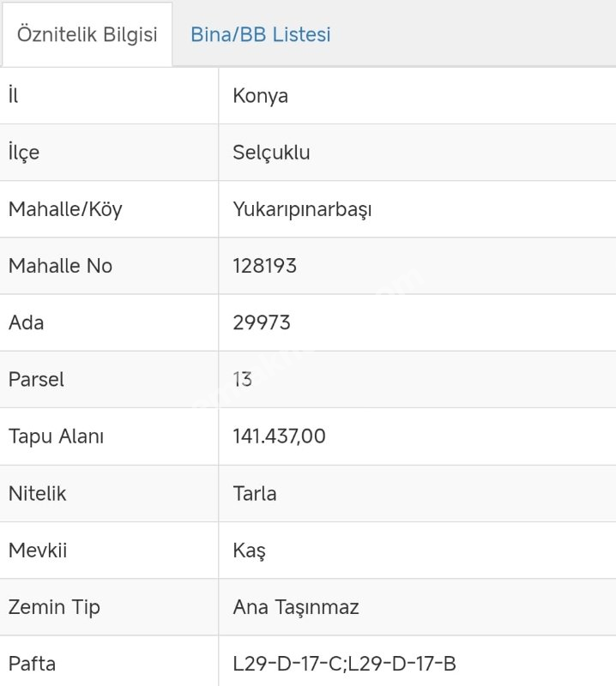Click the Pafta value L29-D-17-C;L29-D-17-B
This screenshot has width=616, height=686.
(344, 664)
